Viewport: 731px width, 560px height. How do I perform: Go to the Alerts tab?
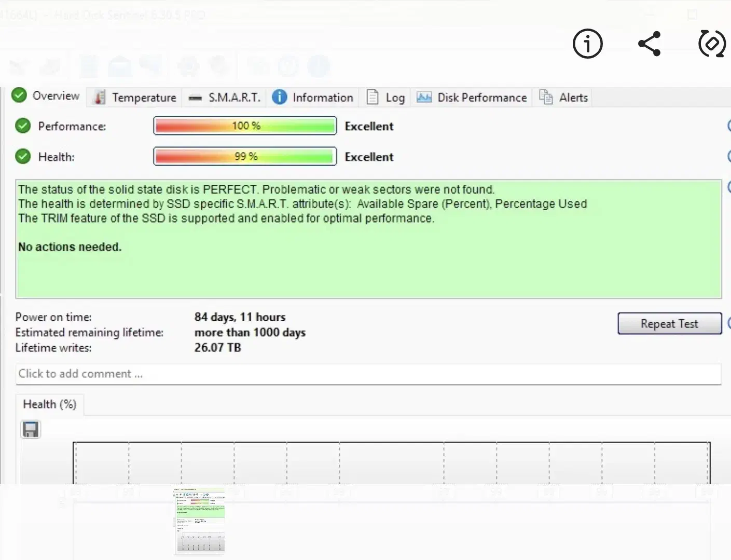coord(573,98)
